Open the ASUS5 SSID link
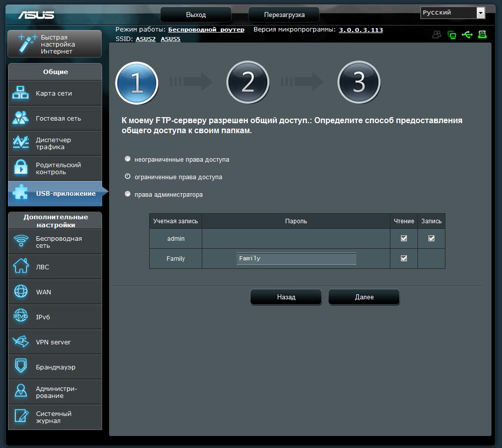 [170, 39]
